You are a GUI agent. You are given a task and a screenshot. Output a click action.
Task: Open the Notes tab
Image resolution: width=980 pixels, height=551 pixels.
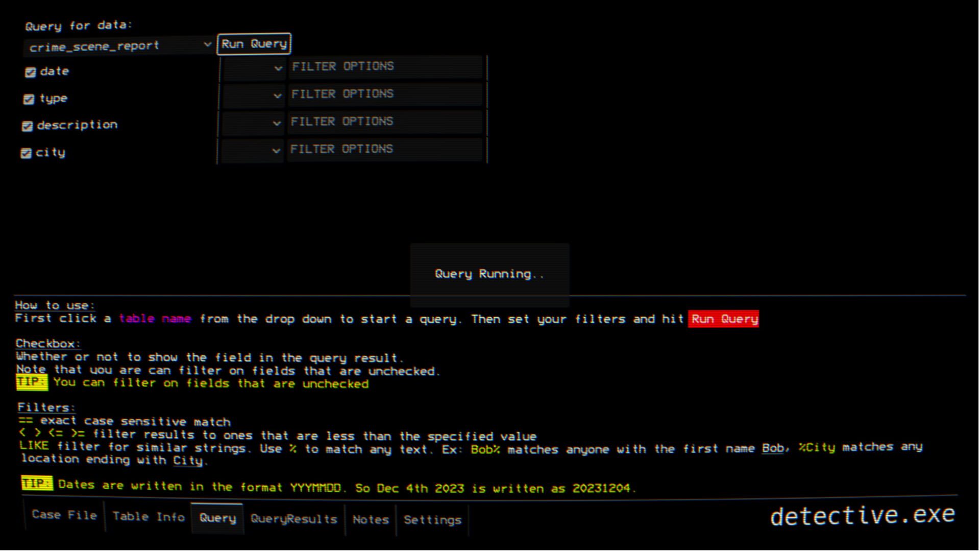pos(371,519)
